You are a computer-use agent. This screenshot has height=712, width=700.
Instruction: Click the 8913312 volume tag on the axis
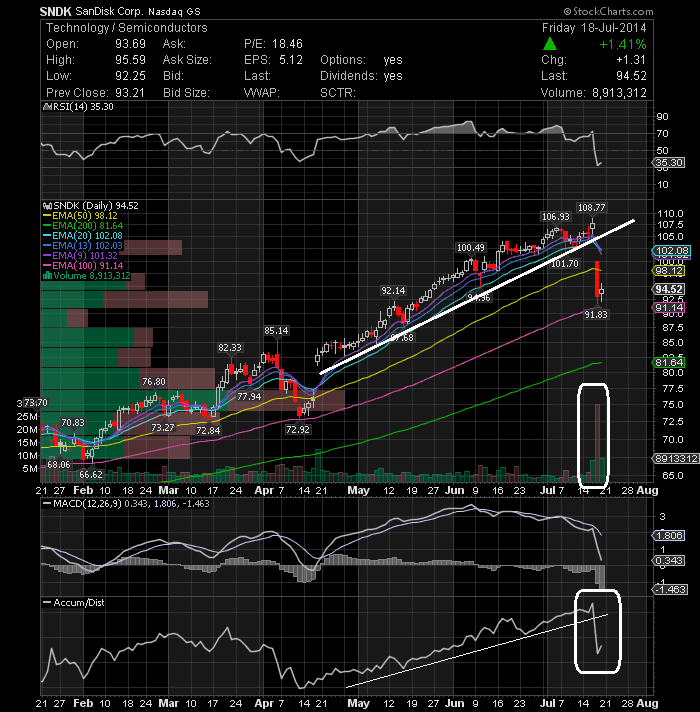click(x=676, y=459)
